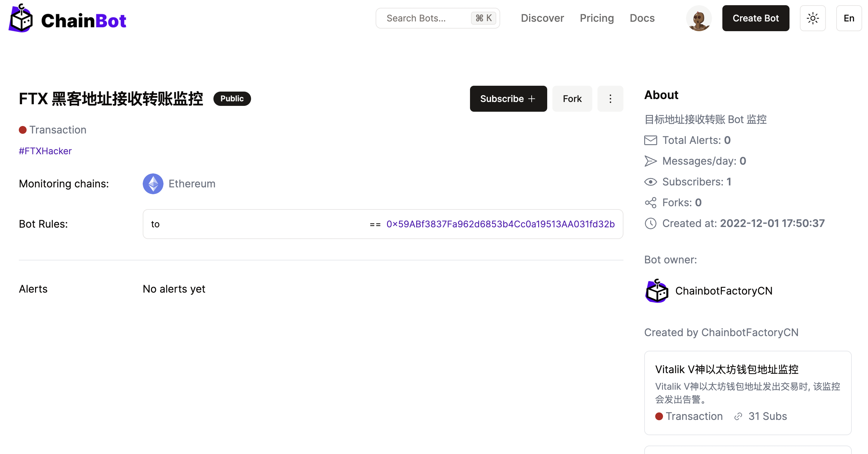Click the Total Alerts envelope icon
Image resolution: width=868 pixels, height=454 pixels.
650,140
